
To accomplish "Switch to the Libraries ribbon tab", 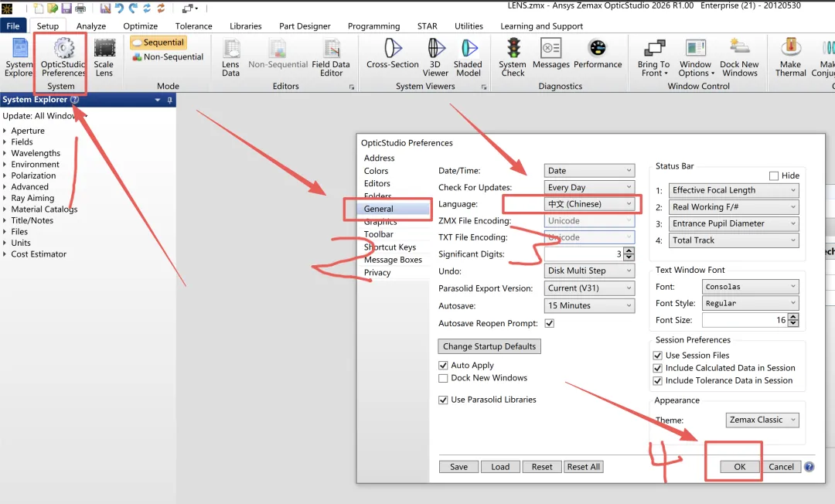I will pyautogui.click(x=246, y=26).
